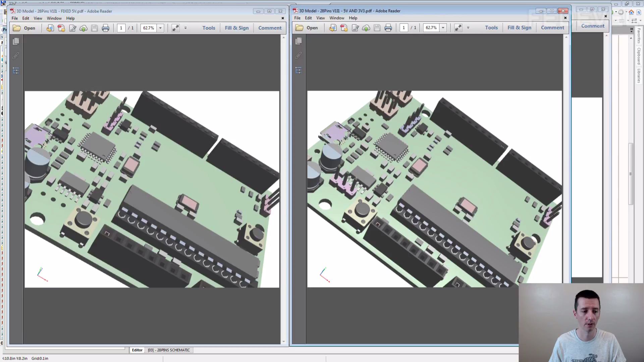Click the save-to-cloud upload icon in right reader
The height and width of the screenshot is (362, 644).
tap(366, 28)
